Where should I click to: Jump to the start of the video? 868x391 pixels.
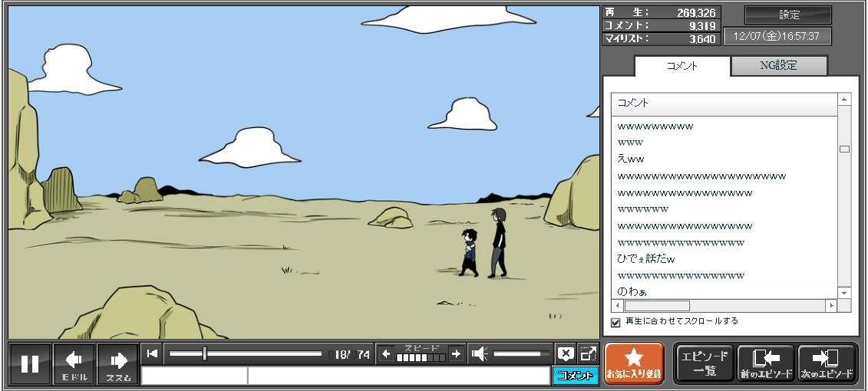pos(153,353)
